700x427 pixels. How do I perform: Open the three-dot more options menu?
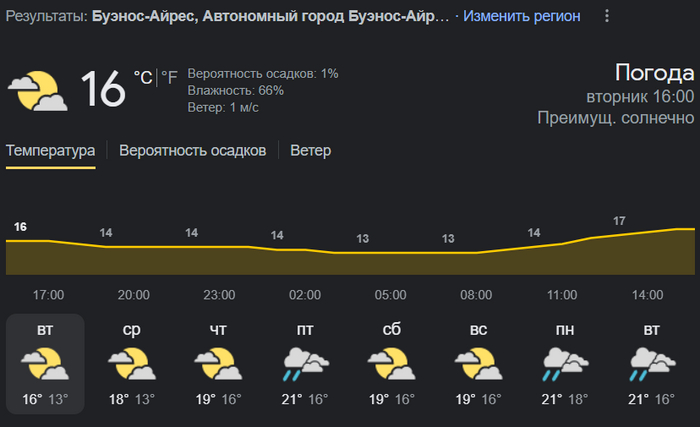(x=606, y=17)
